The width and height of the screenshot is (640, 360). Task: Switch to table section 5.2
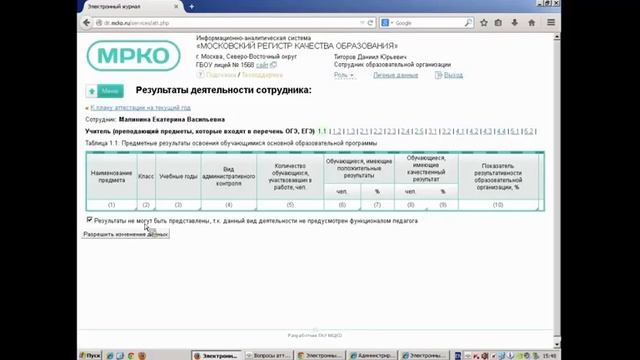pyautogui.click(x=529, y=131)
